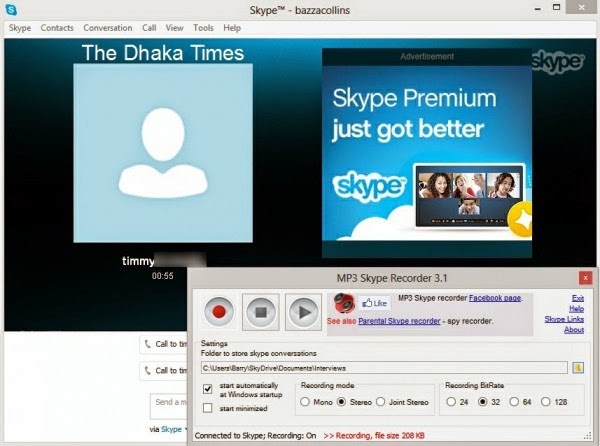Select Joint Stereo recording mode
This screenshot has width=600, height=446.
pos(380,402)
